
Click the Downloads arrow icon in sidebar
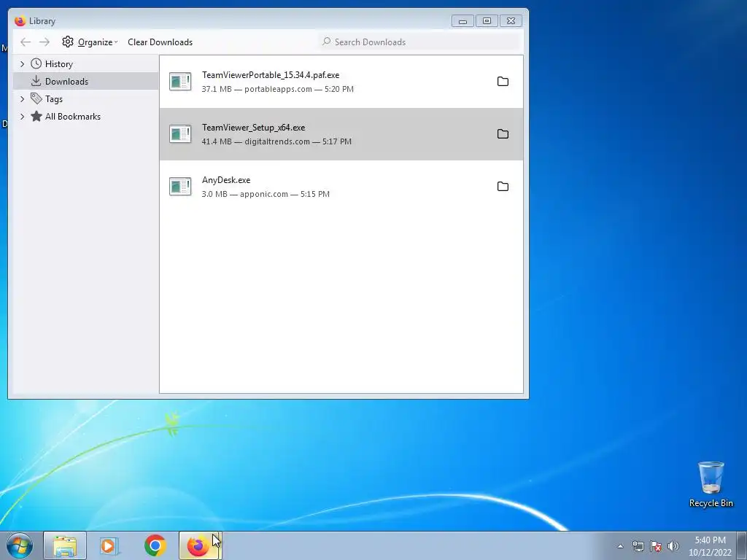click(36, 81)
